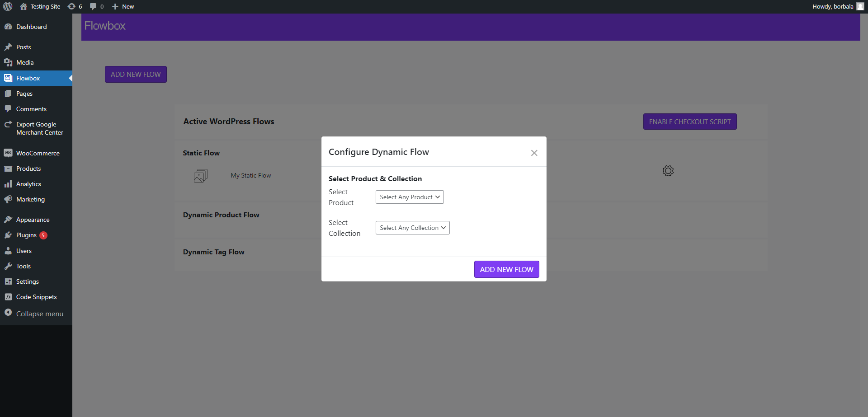
Task: Open the Select Any Product dropdown
Action: pyautogui.click(x=410, y=197)
